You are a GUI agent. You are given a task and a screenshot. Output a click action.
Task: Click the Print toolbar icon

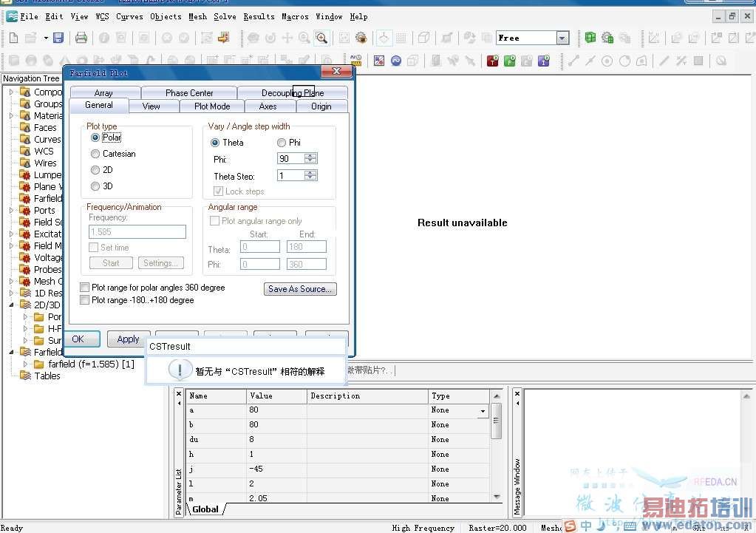click(x=81, y=38)
